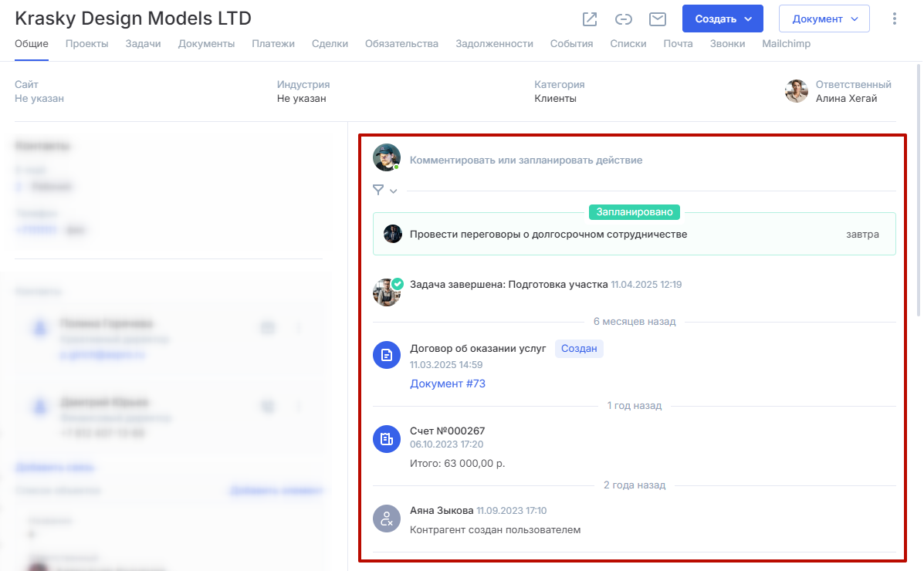The height and width of the screenshot is (571, 924).
Task: Click the funnel filter icon in feed
Action: tap(378, 190)
